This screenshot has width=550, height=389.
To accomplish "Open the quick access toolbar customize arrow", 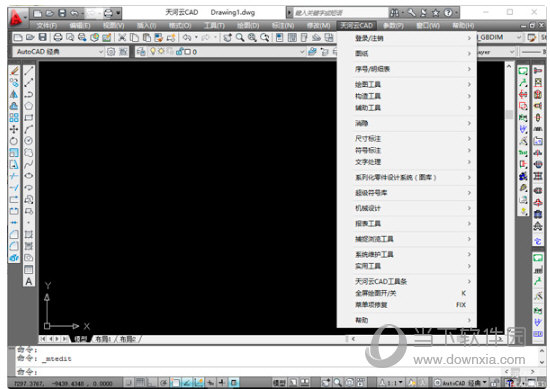I will [x=118, y=13].
